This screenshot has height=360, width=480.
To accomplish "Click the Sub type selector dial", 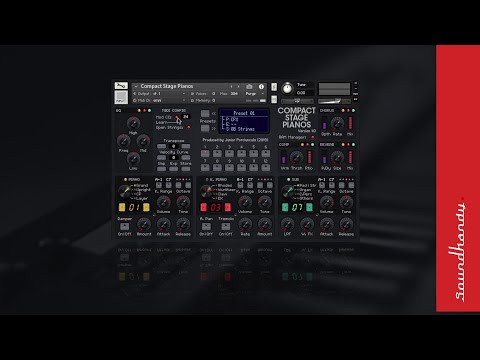I will point(288,192).
